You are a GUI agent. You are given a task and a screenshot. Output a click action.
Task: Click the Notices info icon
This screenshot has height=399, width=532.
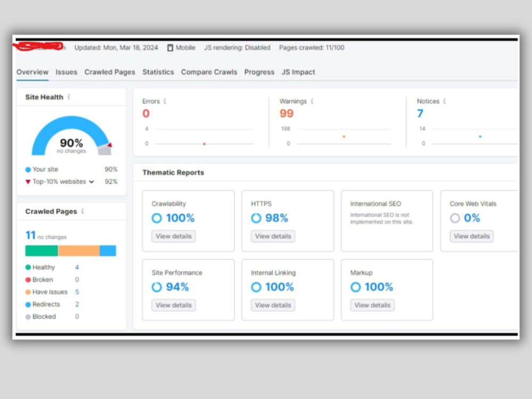(x=444, y=101)
